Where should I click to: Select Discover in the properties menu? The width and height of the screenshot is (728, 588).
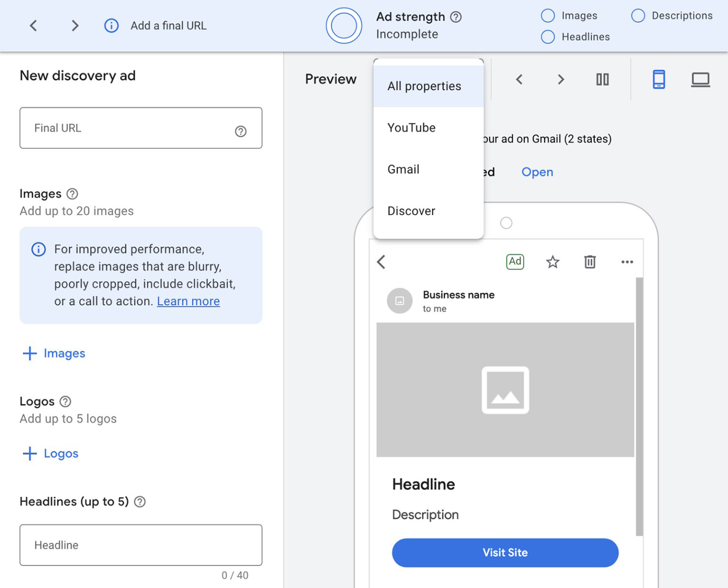411,211
